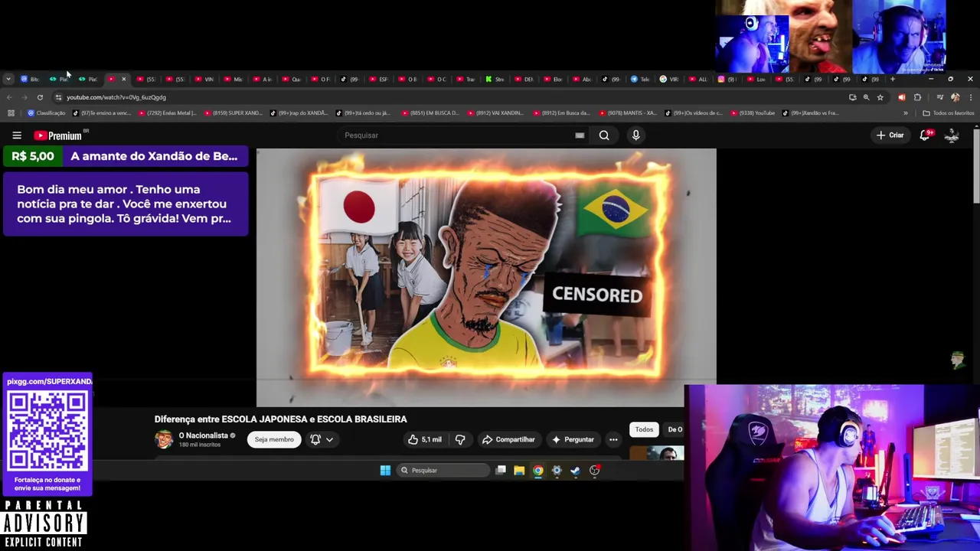
Task: Click the video player thumbnail area
Action: (486, 277)
